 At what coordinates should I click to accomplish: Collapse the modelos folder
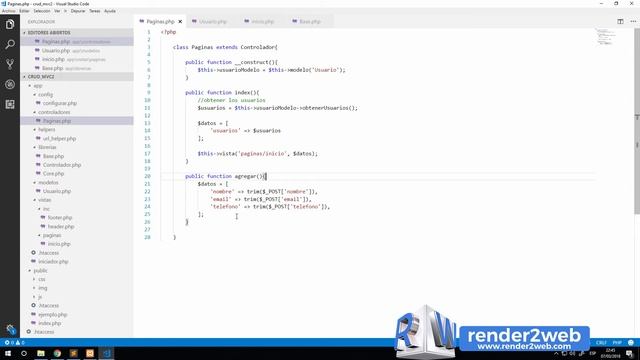click(x=77, y=182)
